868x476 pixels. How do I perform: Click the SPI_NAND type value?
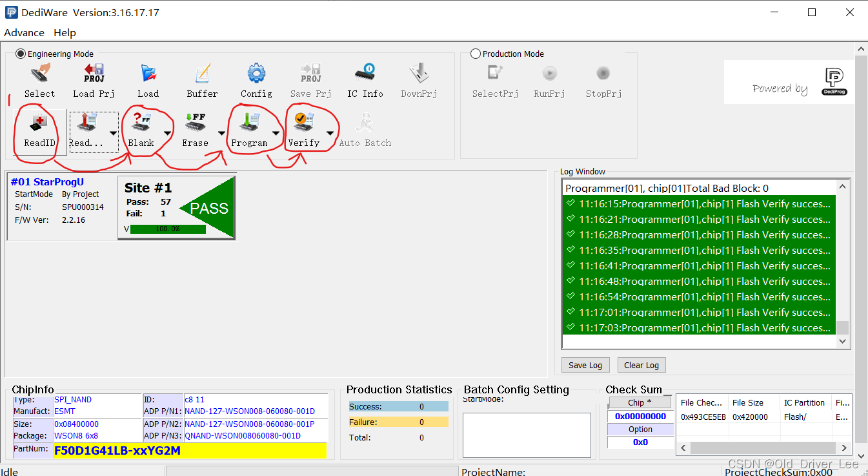pyautogui.click(x=73, y=400)
